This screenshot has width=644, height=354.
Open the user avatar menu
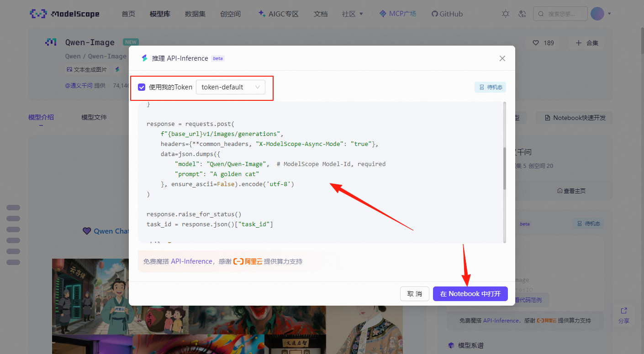[x=597, y=14]
